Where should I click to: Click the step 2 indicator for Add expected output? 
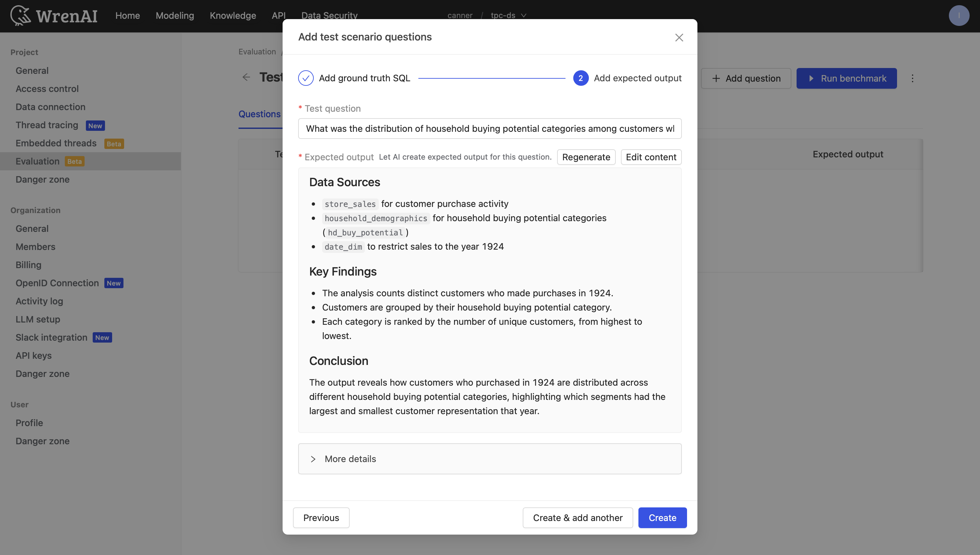(581, 78)
